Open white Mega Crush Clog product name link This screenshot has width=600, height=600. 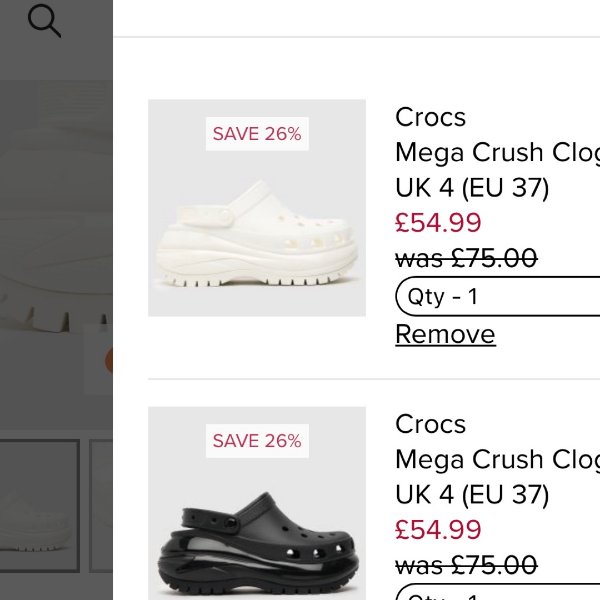point(497,152)
